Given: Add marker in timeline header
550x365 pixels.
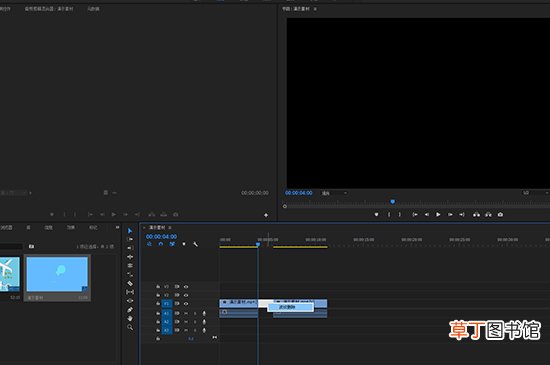Looking at the screenshot, I should 184,244.
